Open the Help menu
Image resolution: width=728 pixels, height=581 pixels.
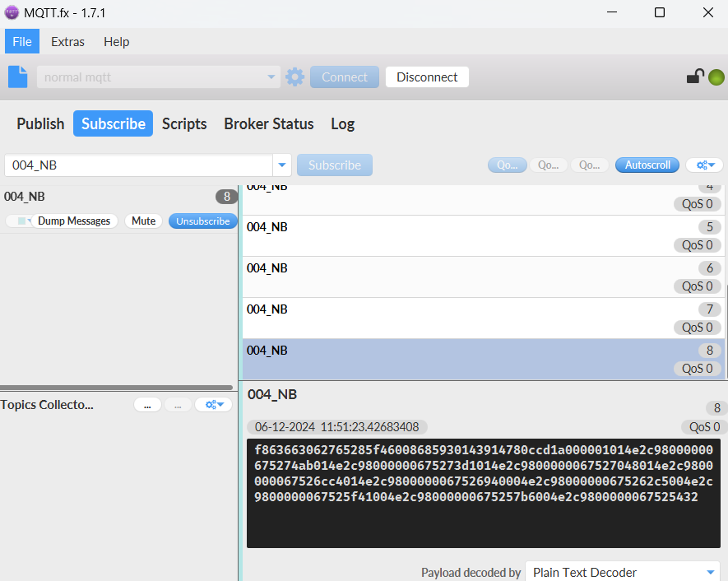click(x=117, y=41)
